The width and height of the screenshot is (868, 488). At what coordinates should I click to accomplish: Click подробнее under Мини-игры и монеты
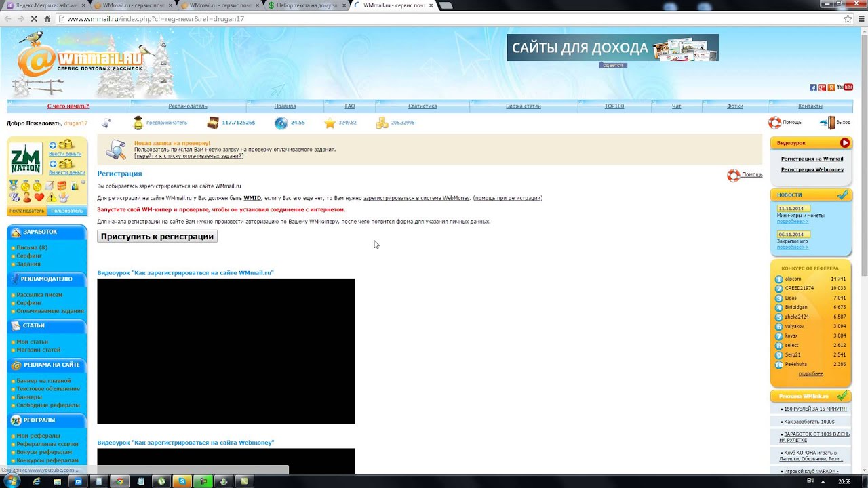pos(793,221)
